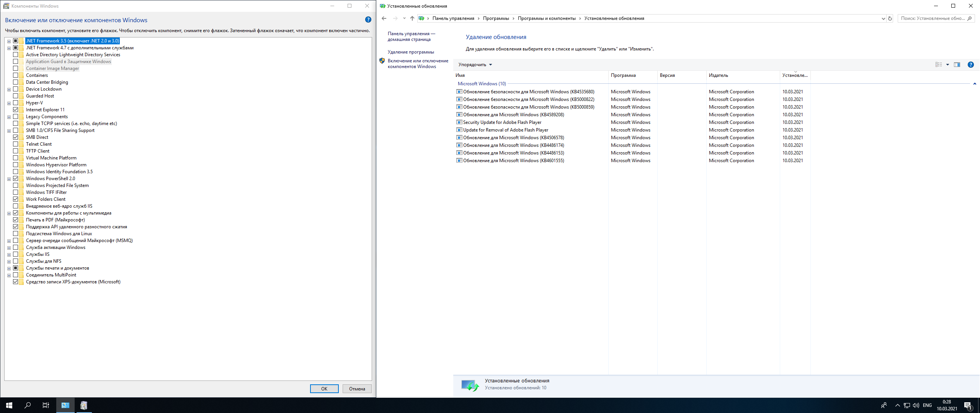Screen dimensions: 980x413
Task: Click the help icon in Installed Updates window
Action: point(970,65)
